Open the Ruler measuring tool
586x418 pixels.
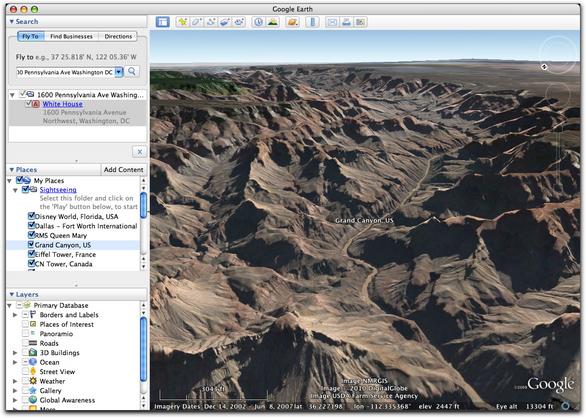[x=312, y=22]
